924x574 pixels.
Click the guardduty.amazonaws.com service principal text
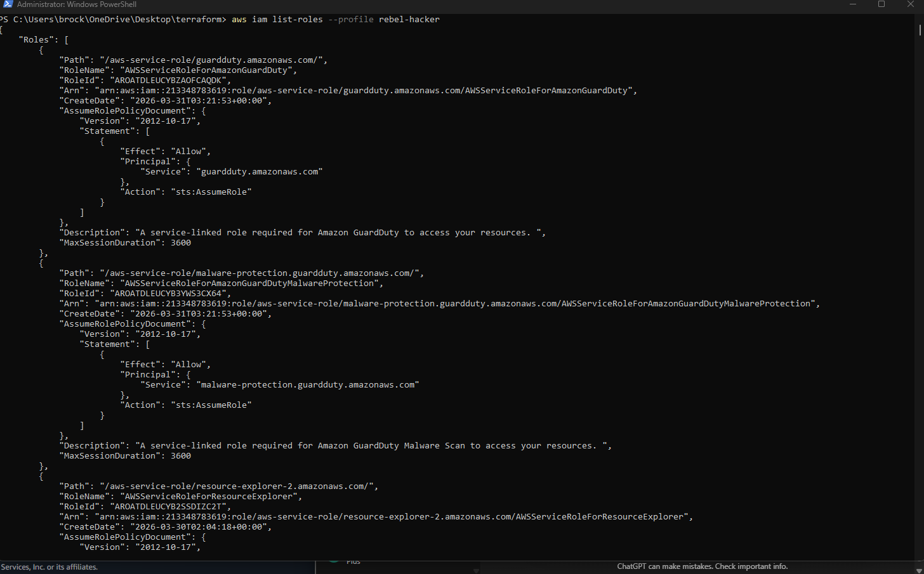coord(260,171)
